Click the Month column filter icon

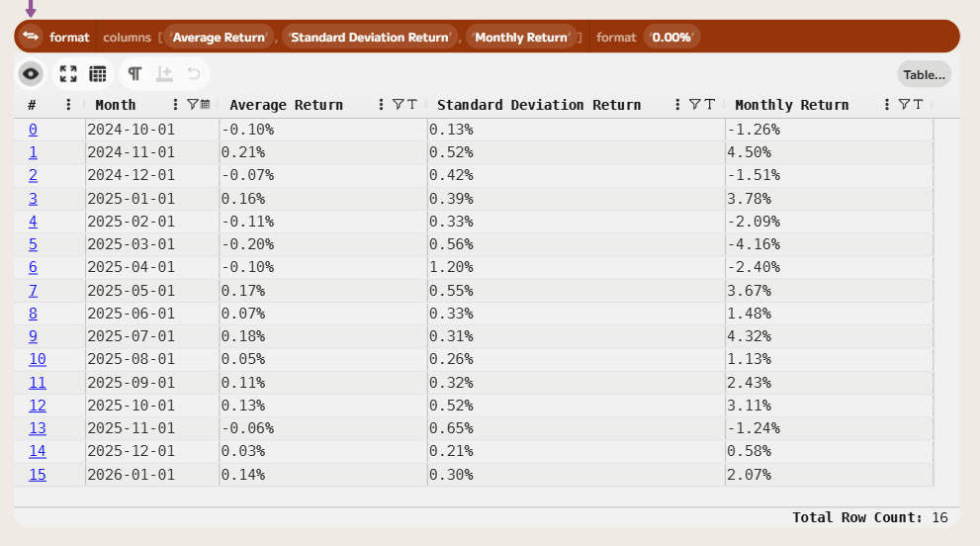[x=192, y=105]
